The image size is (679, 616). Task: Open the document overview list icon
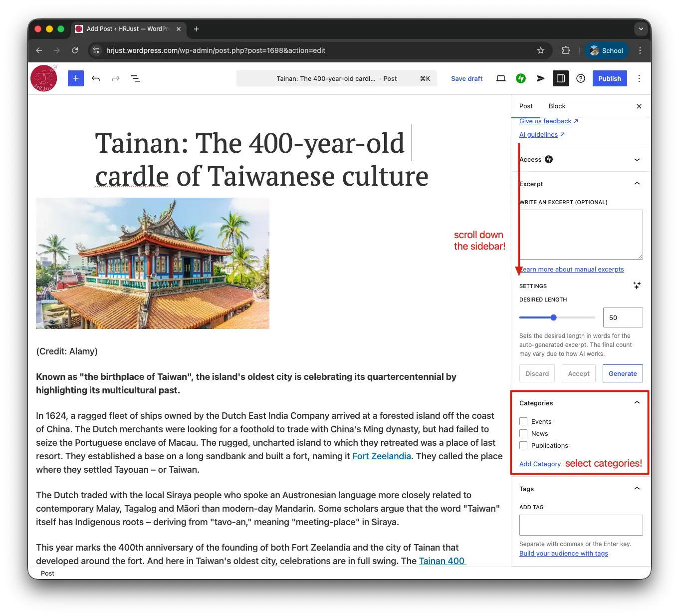tap(135, 78)
